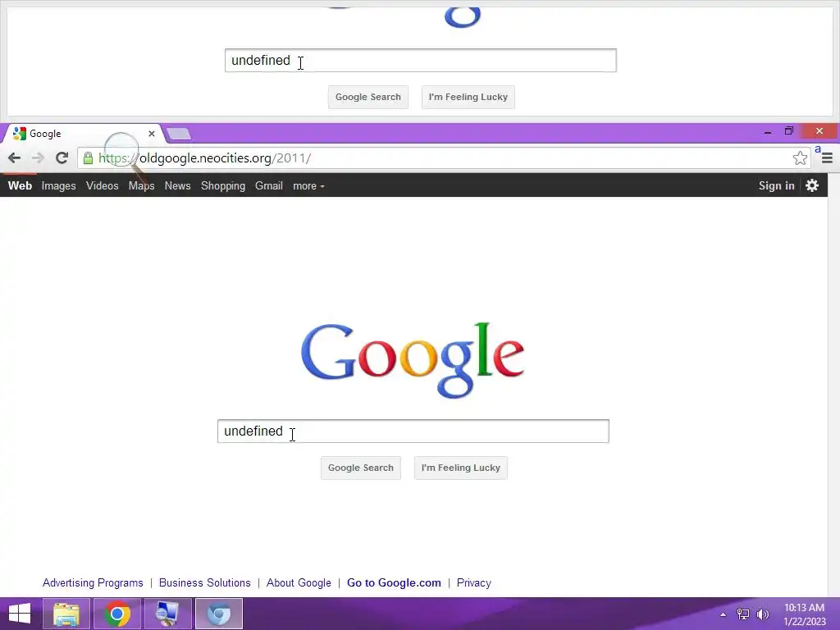Open the Windows Start menu

[20, 614]
